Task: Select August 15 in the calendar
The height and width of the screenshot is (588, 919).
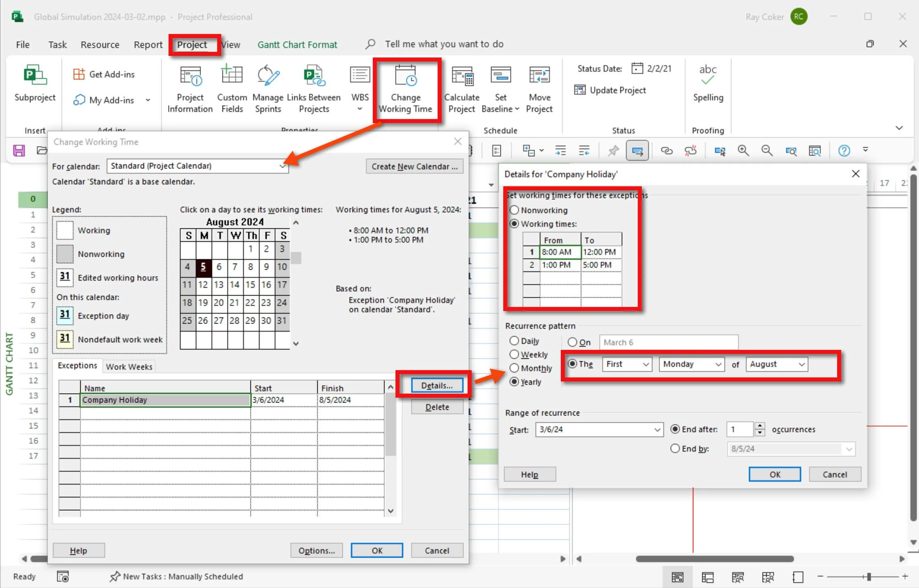Action: click(250, 284)
